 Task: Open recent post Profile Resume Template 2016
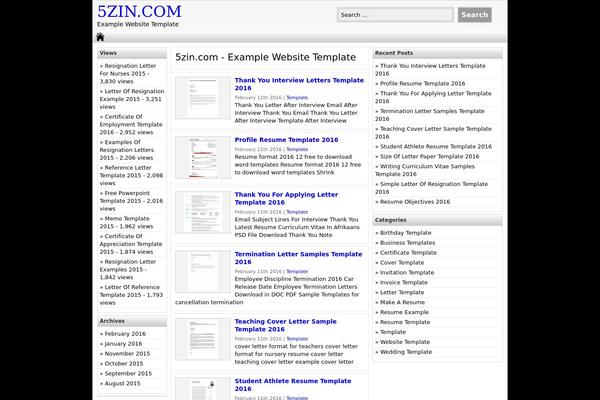(x=422, y=83)
